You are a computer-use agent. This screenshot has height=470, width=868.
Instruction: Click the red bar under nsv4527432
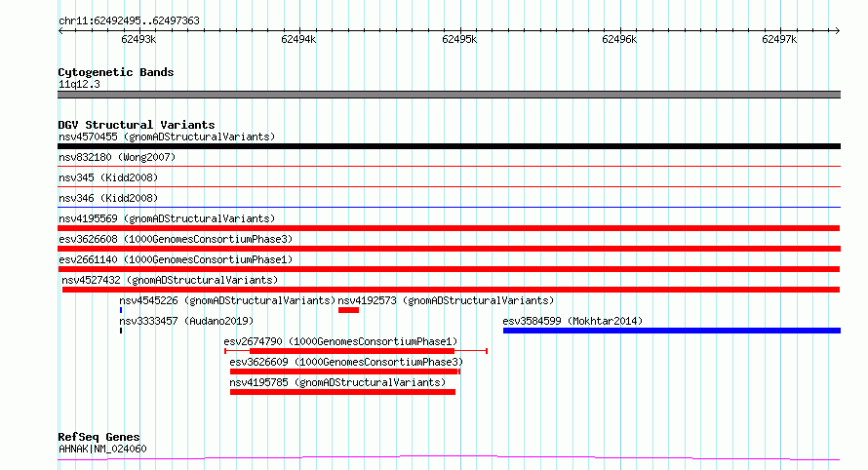point(452,290)
